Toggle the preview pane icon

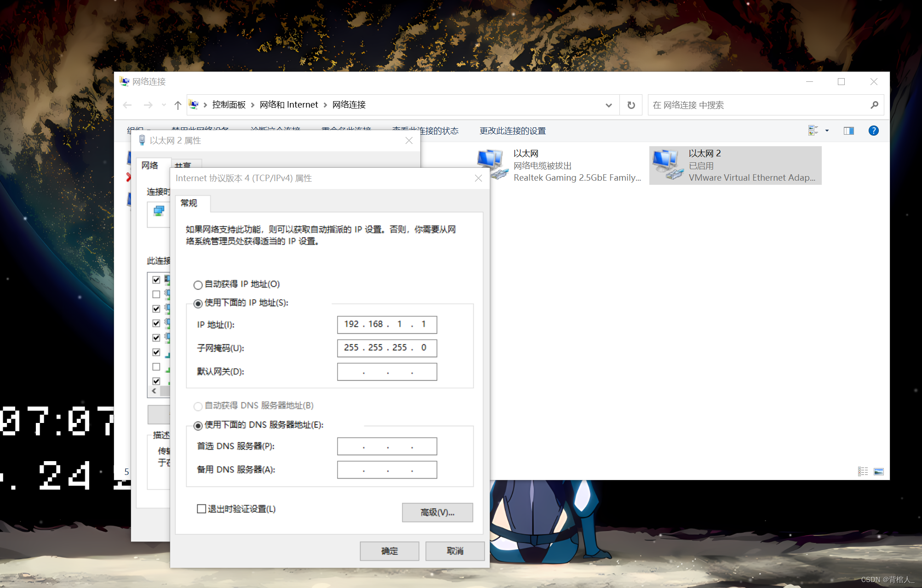[848, 131]
